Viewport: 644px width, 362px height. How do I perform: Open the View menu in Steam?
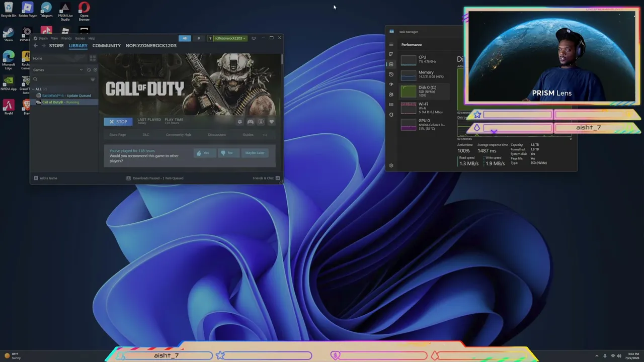click(x=54, y=38)
